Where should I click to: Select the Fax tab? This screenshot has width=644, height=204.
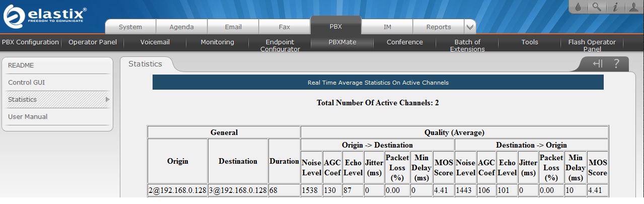click(x=284, y=27)
